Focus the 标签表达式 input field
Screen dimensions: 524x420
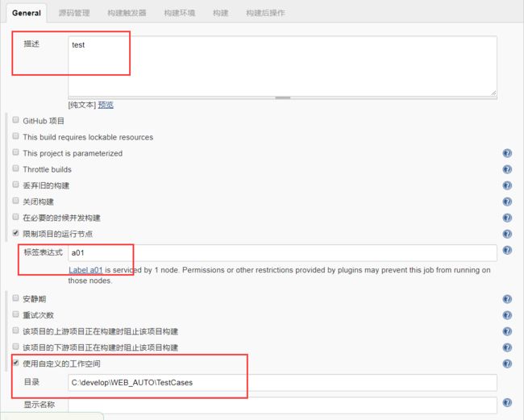[x=282, y=253]
